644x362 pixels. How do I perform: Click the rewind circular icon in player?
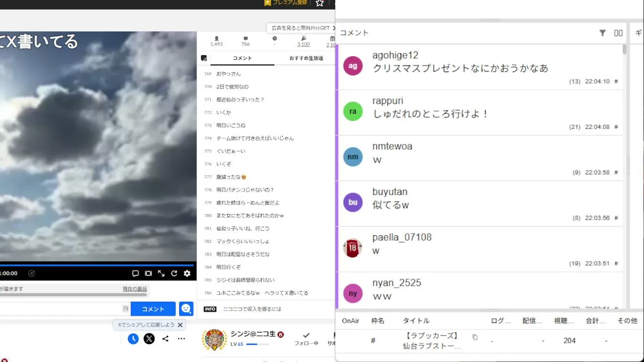pos(32,274)
